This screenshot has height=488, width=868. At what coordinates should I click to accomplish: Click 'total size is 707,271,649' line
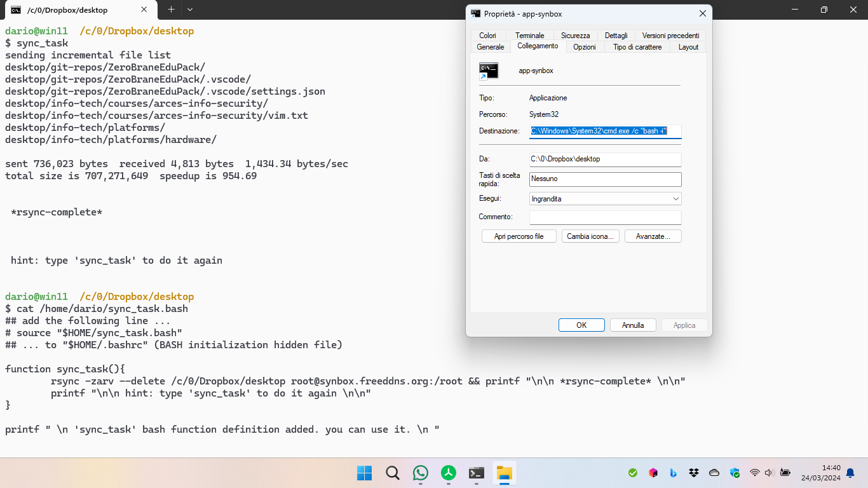131,176
